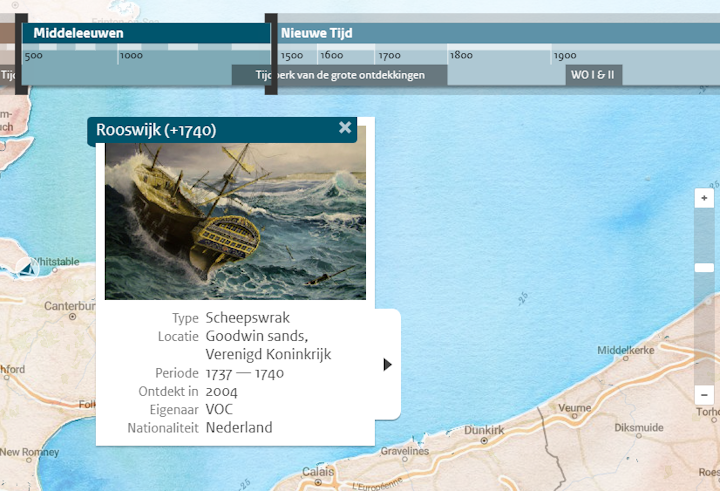Click Middelkerke on the map

625,350
